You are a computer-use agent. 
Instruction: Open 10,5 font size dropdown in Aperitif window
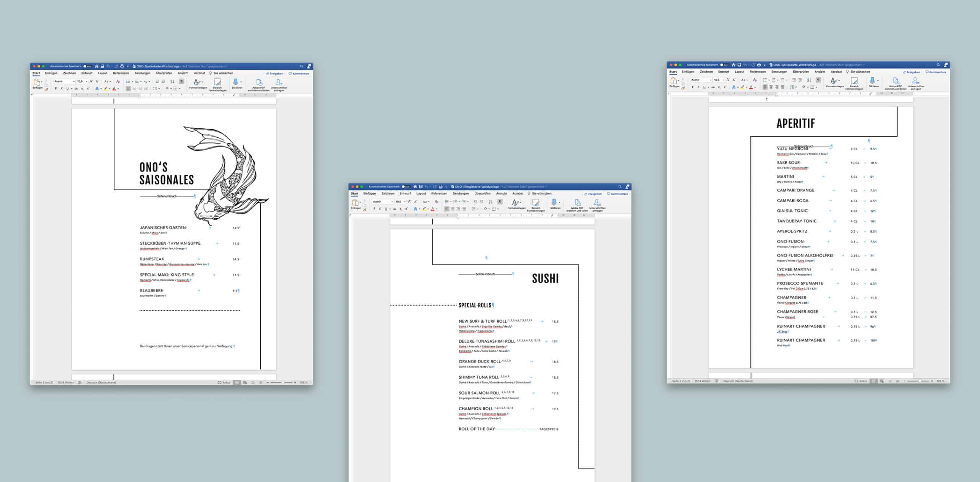[x=723, y=80]
